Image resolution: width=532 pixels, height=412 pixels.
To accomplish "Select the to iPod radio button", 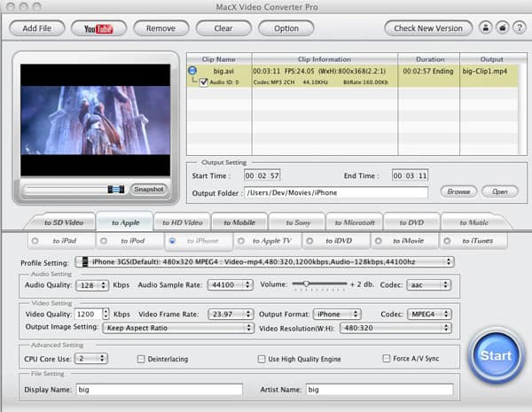I will (104, 241).
